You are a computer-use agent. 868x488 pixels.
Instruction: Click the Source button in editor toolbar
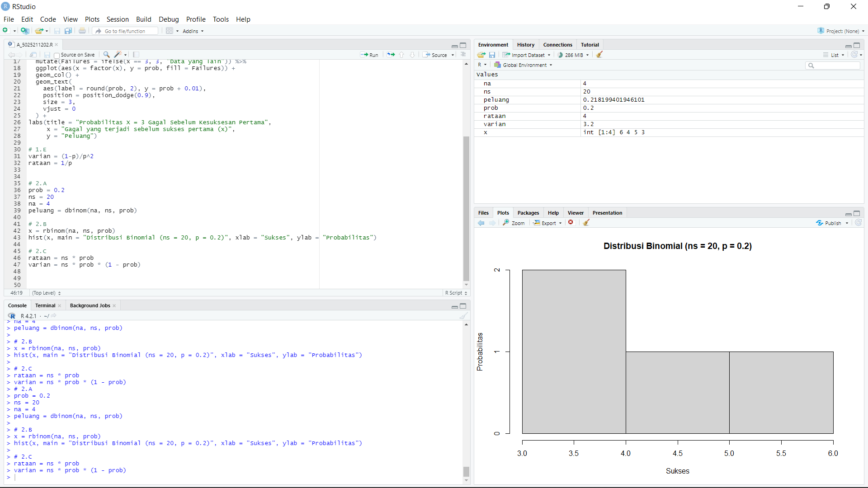tap(438, 55)
